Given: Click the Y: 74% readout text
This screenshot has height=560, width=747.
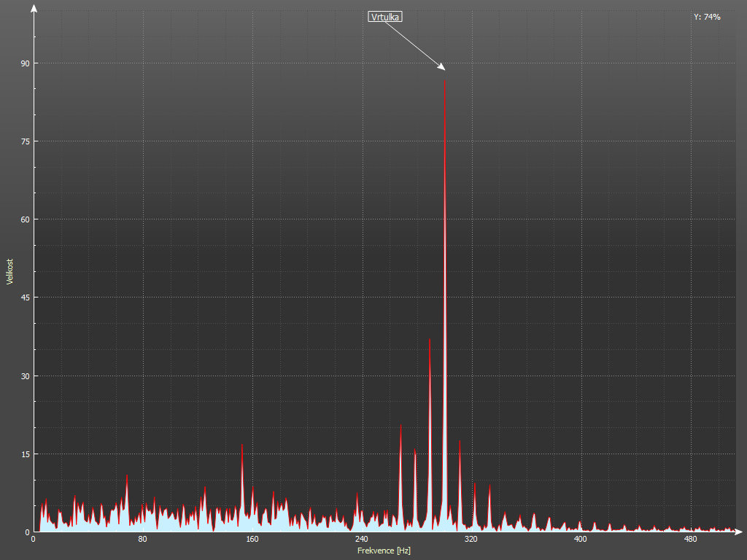Looking at the screenshot, I should pyautogui.click(x=707, y=17).
